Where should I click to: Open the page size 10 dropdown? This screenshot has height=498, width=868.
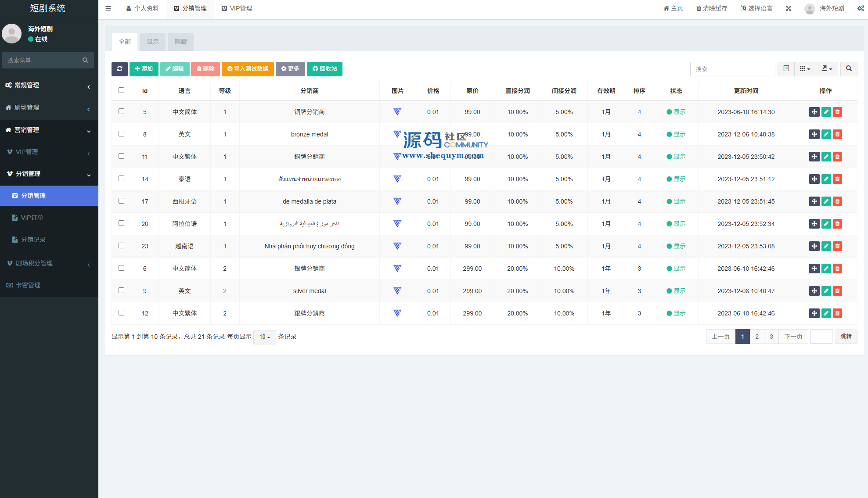coord(264,337)
